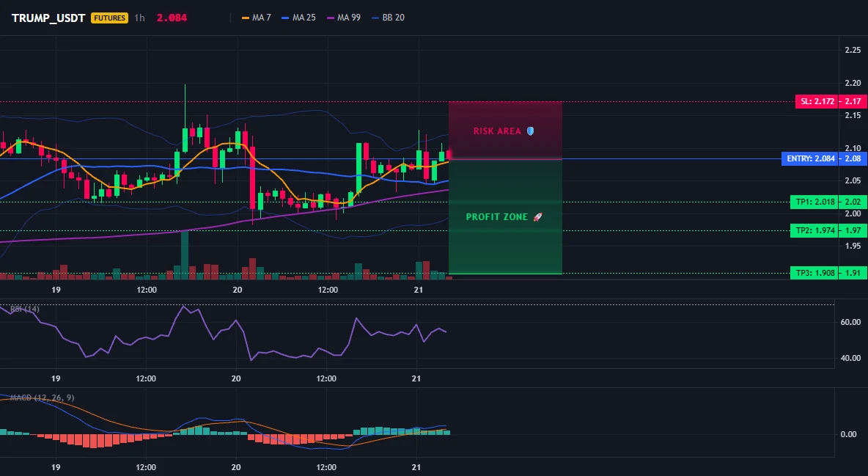Click the shield icon beside RISK AREA
The height and width of the screenshot is (476, 868).
(530, 131)
